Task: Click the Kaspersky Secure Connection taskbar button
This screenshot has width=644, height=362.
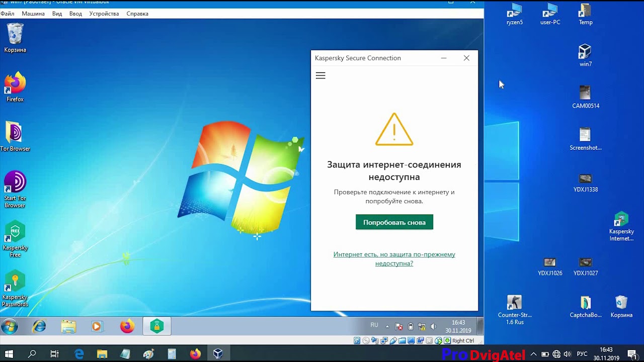Action: point(156,326)
